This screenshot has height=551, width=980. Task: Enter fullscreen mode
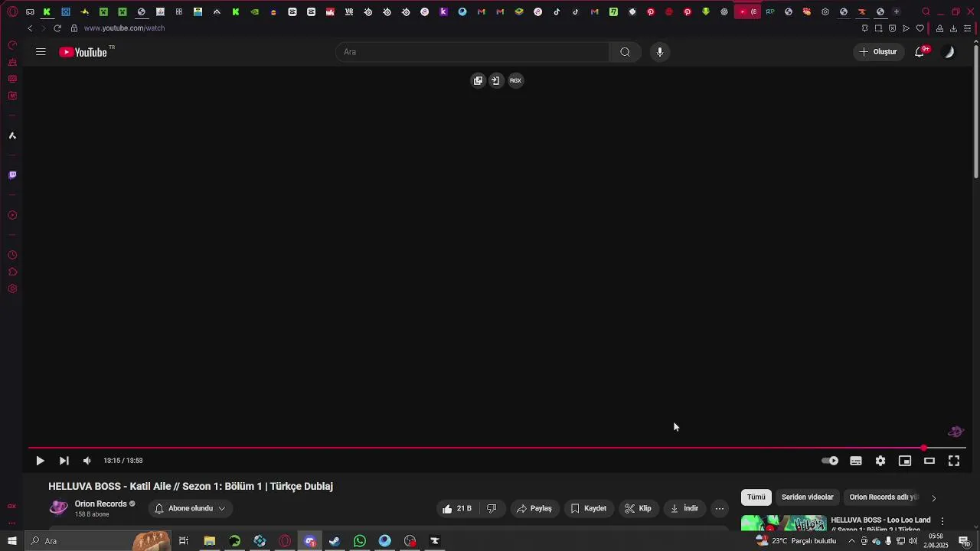(954, 461)
